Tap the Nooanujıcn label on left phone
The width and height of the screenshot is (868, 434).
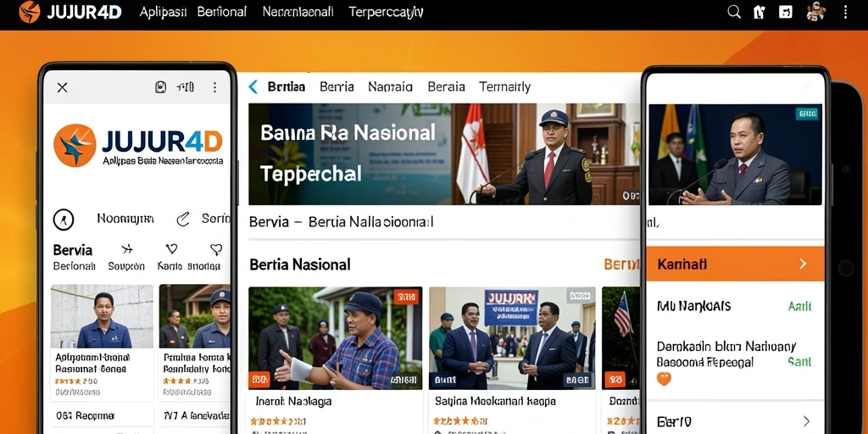(x=125, y=219)
